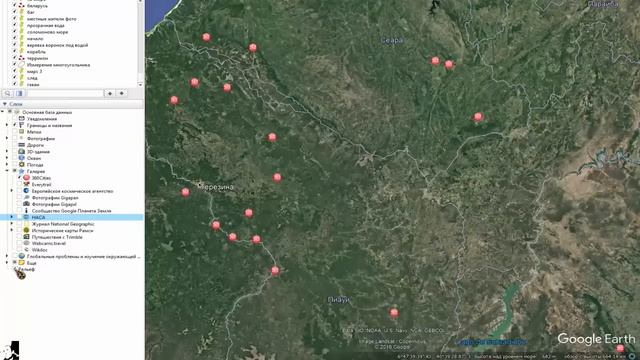Viewport: 640px width, 360px height.
Task: Uncheck the корабль placemark checkbox
Action: click(x=15, y=52)
